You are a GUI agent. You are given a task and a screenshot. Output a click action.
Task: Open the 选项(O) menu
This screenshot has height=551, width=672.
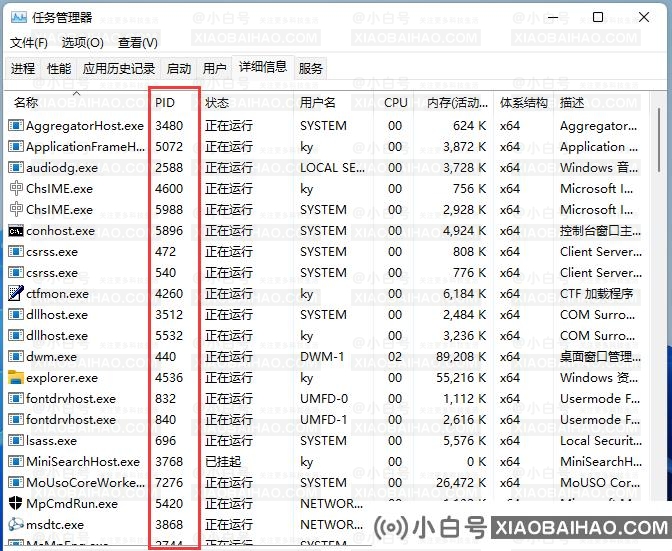[83, 43]
